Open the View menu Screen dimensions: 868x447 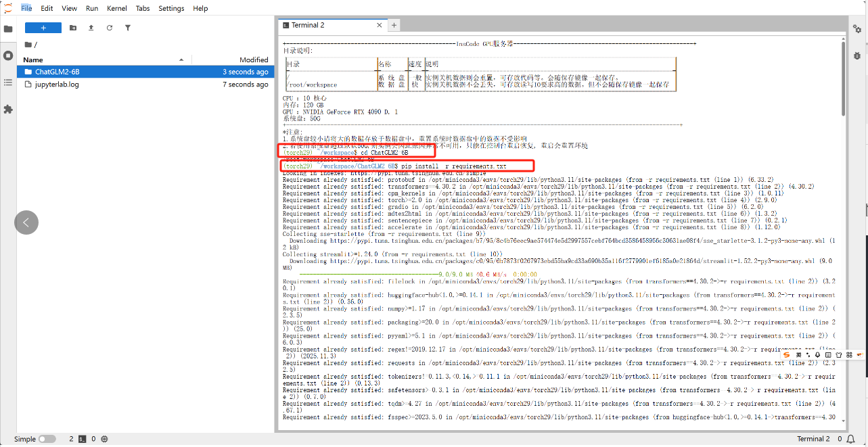pos(69,8)
